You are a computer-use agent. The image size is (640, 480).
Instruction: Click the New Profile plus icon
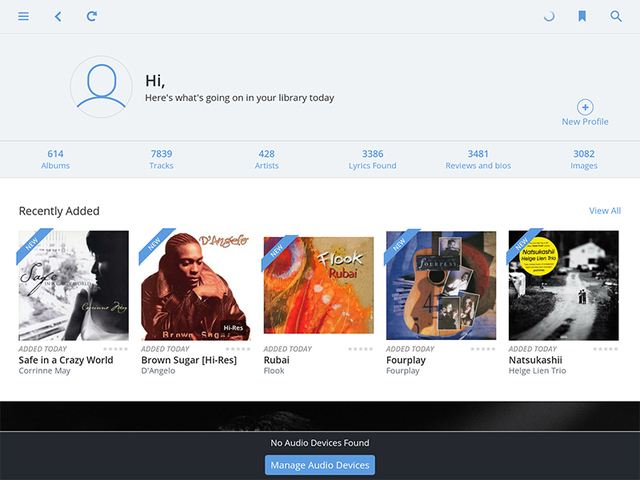pyautogui.click(x=585, y=107)
